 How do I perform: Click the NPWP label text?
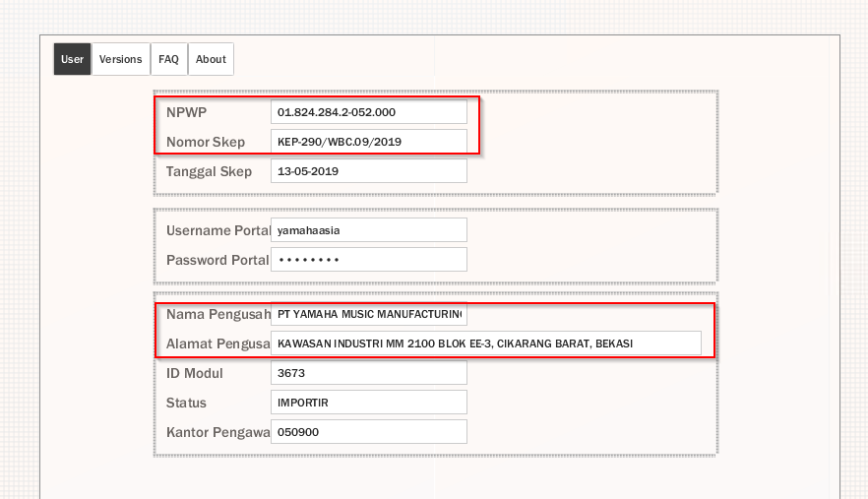(186, 112)
